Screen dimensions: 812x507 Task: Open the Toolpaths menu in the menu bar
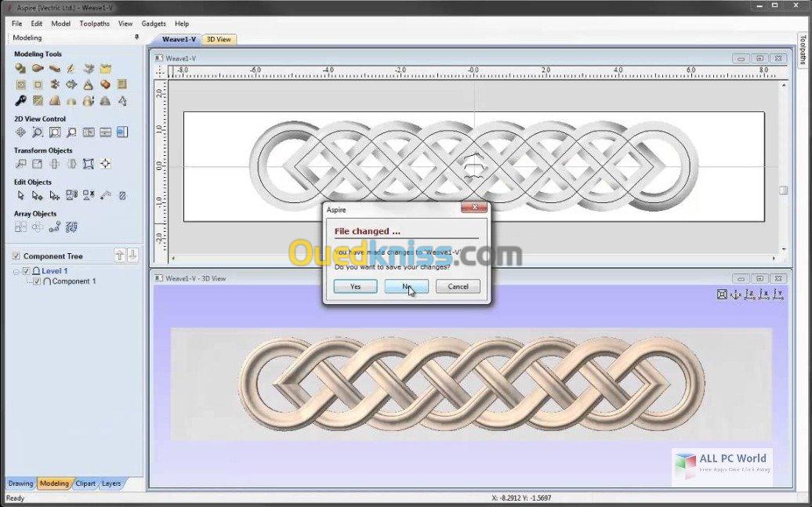(x=94, y=24)
